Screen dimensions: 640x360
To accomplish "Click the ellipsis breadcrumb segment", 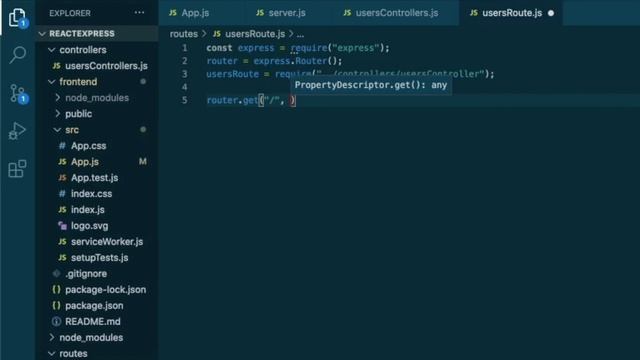I will tap(300, 34).
